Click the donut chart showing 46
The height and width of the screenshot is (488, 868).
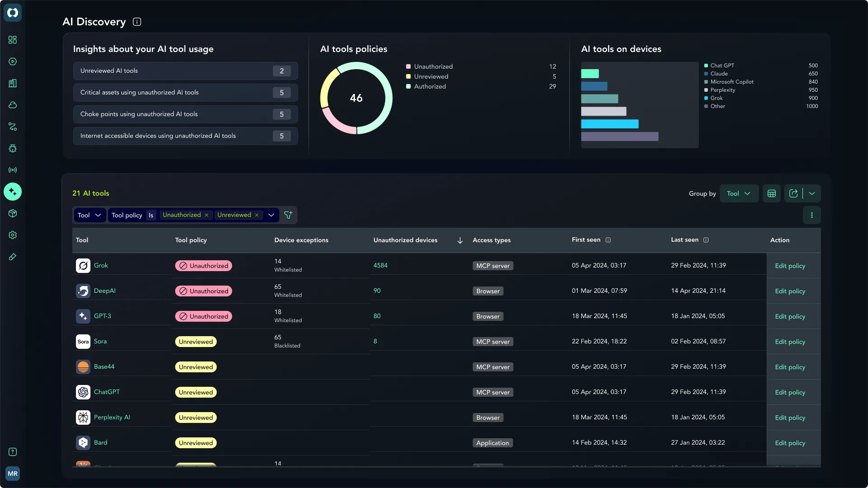coord(356,98)
